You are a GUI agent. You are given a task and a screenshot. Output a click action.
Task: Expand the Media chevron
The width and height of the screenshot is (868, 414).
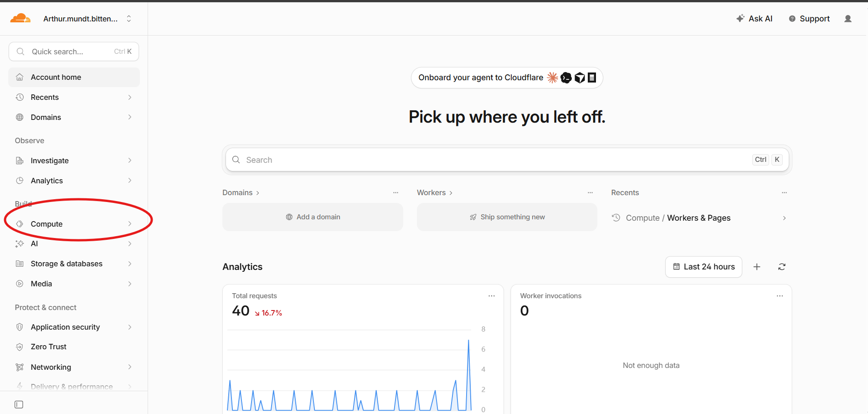(x=130, y=284)
